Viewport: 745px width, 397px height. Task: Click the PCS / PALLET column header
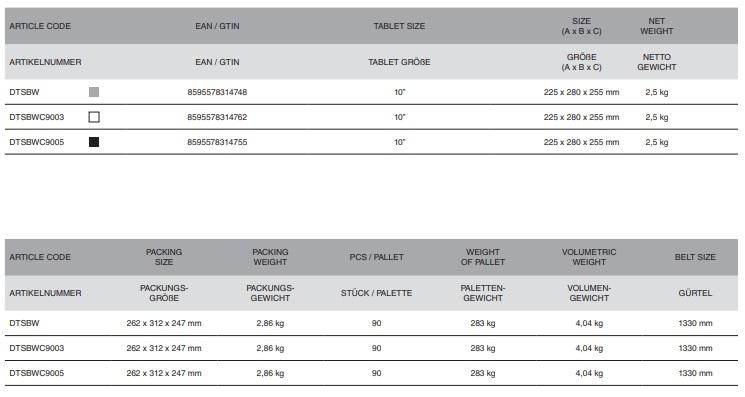[376, 257]
